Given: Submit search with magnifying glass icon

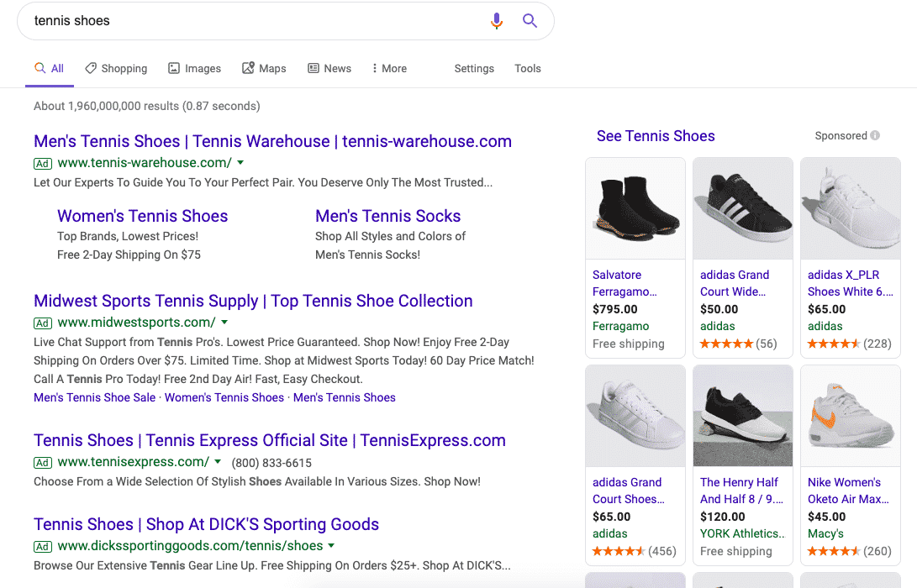Looking at the screenshot, I should point(530,21).
